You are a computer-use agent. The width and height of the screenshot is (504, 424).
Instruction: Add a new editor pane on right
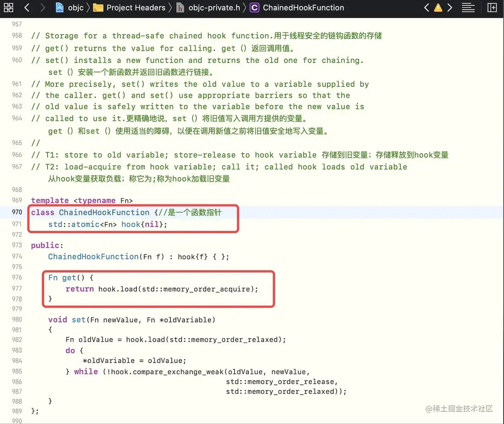(x=492, y=8)
